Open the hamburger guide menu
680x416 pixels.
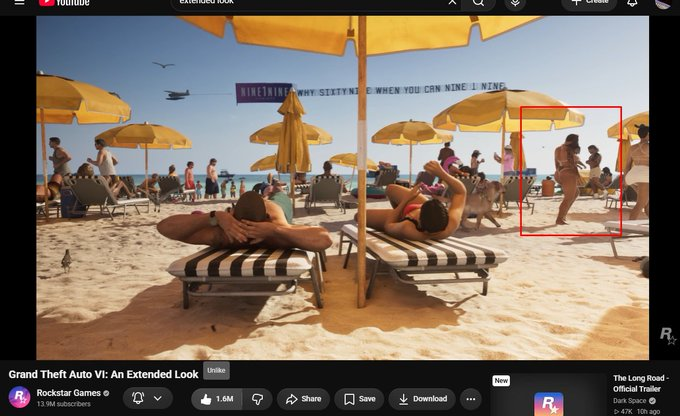[20, 2]
